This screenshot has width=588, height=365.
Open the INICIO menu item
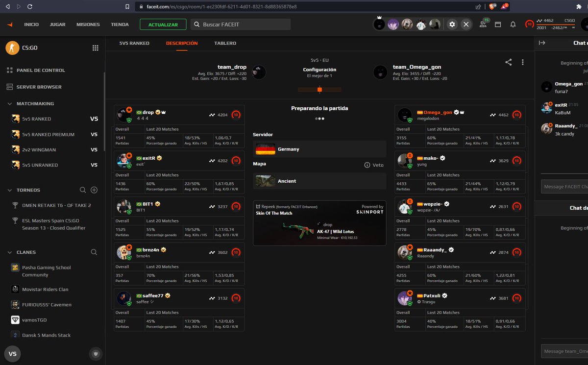click(x=31, y=24)
